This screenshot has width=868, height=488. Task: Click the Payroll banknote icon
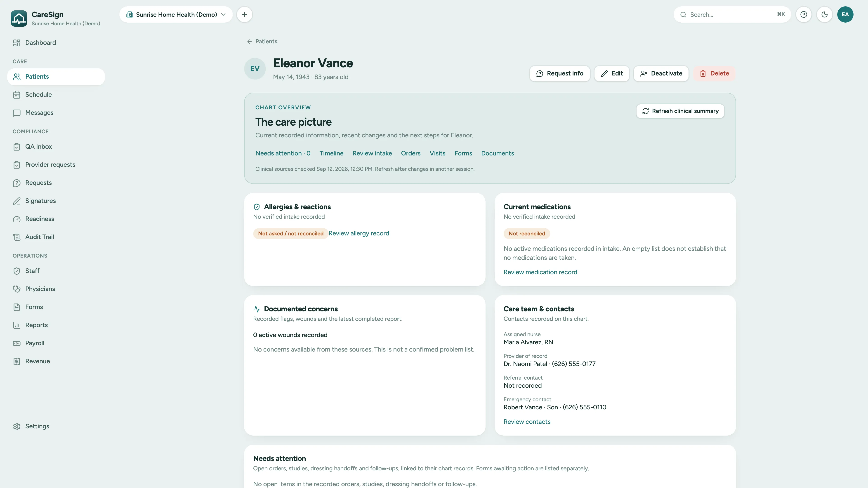[x=17, y=343]
